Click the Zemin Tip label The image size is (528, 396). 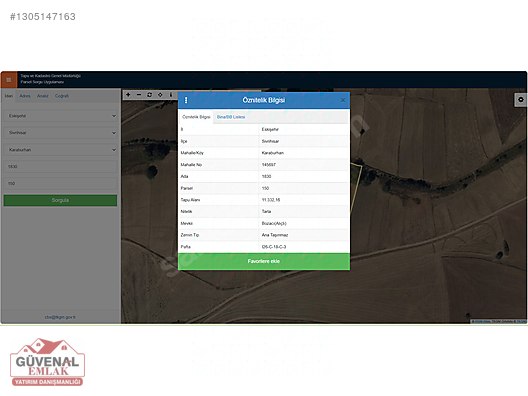point(190,235)
